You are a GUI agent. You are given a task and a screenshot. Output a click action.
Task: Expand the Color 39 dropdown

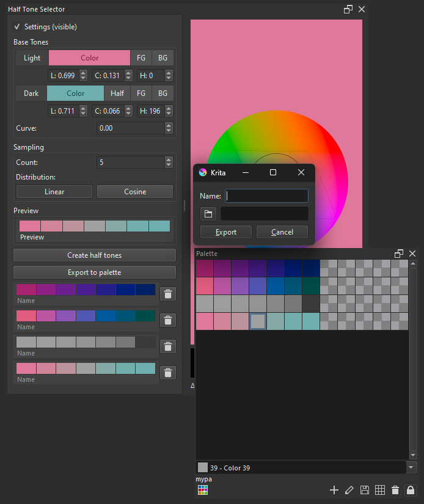[411, 467]
